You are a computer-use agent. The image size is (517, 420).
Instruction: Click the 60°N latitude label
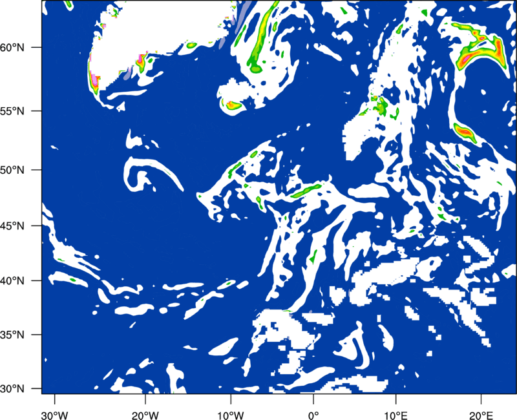(x=12, y=47)
